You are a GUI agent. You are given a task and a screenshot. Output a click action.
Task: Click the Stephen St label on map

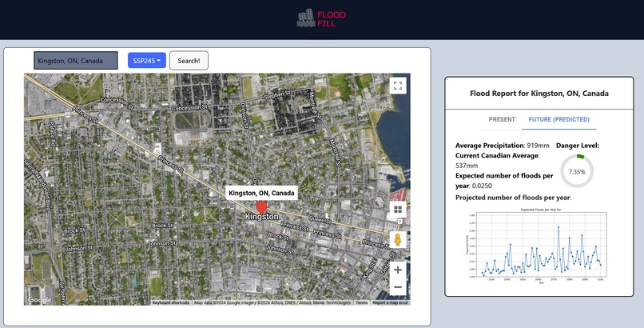[276, 96]
